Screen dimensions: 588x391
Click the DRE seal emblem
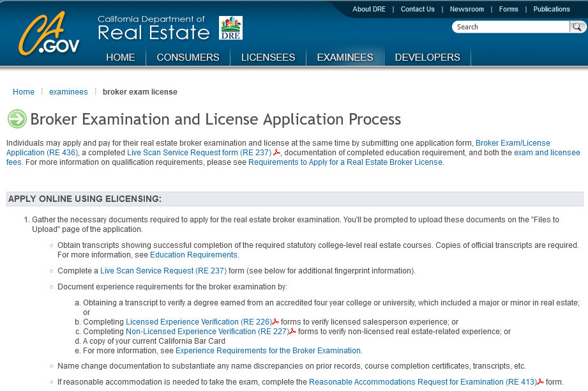click(x=231, y=27)
